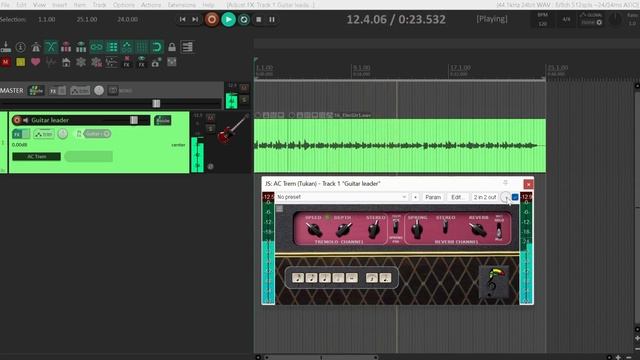Click the tremolo Depth knob
Image resolution: width=640 pixels, height=360 pixels.
coord(344,230)
